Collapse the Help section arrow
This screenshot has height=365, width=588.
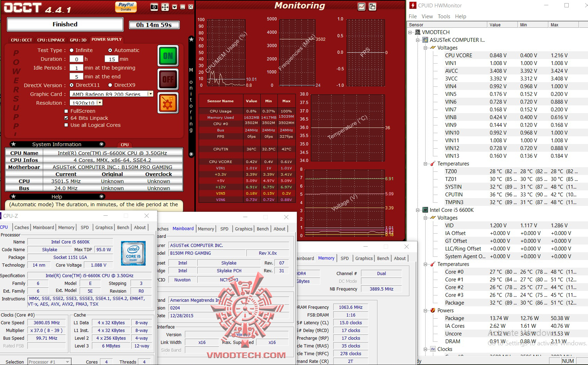pos(101,196)
